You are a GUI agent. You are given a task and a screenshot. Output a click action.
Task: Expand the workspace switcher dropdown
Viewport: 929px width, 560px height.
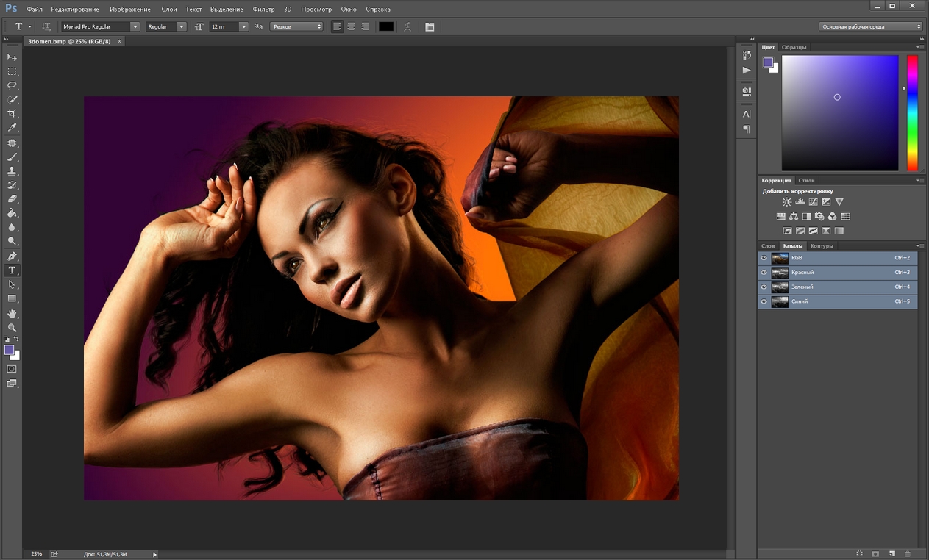(870, 26)
